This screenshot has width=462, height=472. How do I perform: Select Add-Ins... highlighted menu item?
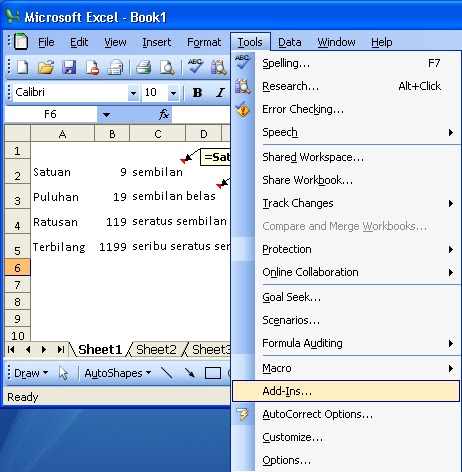[346, 391]
